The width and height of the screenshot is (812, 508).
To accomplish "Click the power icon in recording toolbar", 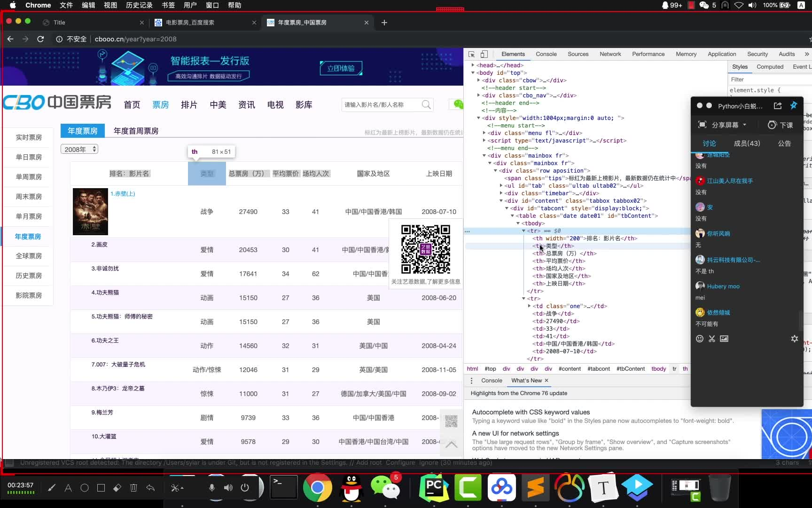I will pos(245,488).
